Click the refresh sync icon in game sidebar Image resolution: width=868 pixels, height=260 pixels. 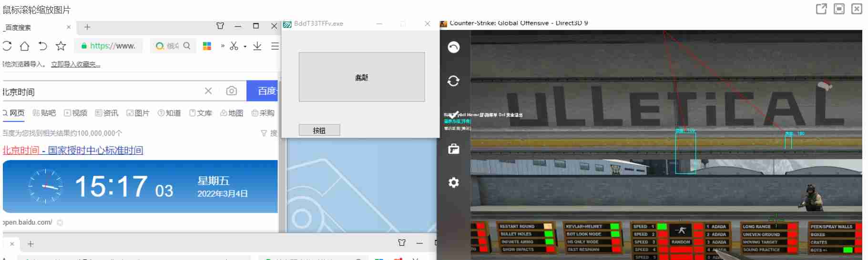pyautogui.click(x=454, y=81)
